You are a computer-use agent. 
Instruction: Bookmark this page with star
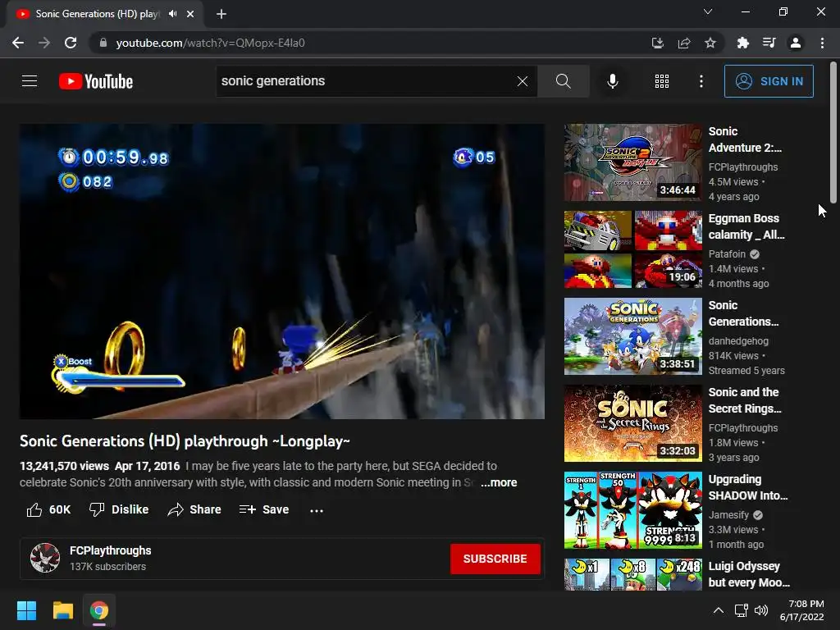point(710,43)
